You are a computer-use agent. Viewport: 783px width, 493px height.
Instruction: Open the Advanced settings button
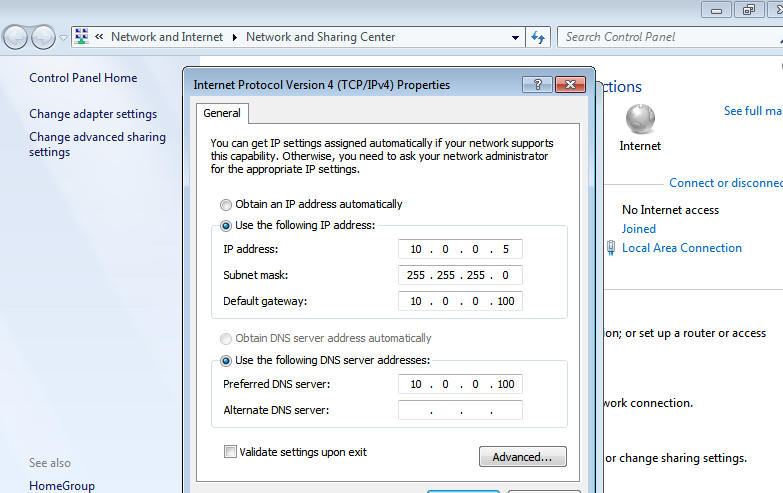[522, 457]
